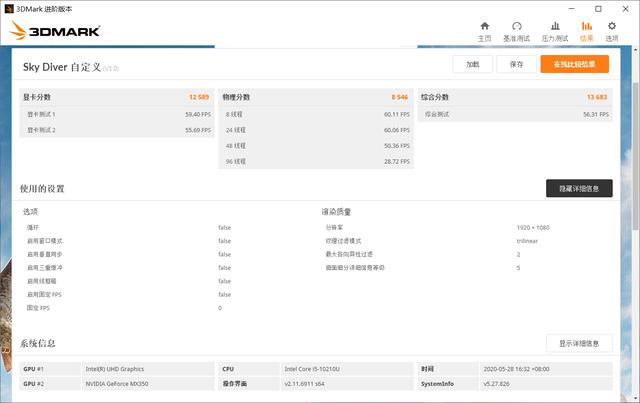Click the gear options icon
The height and width of the screenshot is (403, 640).
click(x=611, y=26)
